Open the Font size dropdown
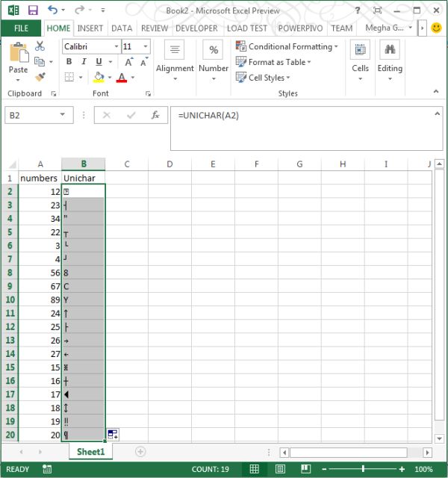 click(146, 46)
